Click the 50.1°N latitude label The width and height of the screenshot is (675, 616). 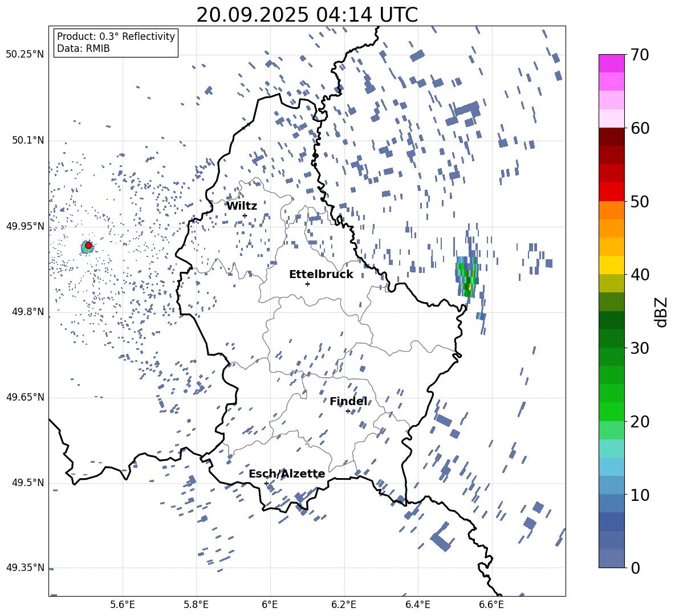(28, 140)
